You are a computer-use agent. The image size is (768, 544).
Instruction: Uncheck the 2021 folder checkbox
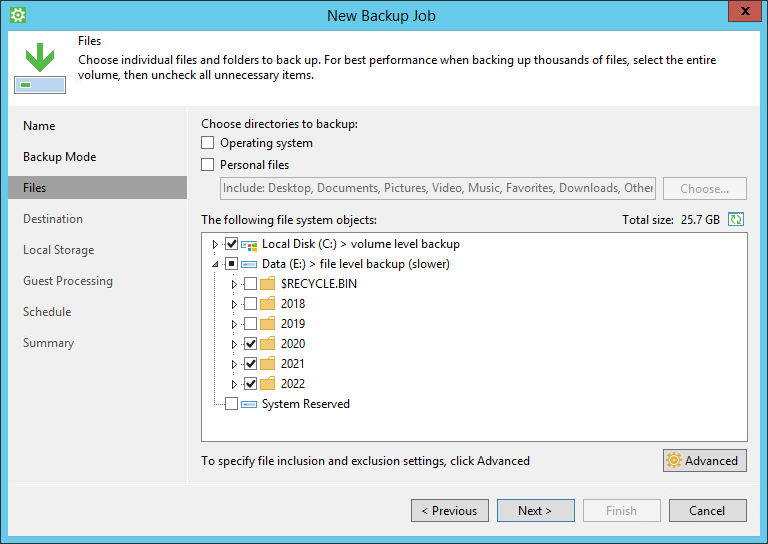250,364
